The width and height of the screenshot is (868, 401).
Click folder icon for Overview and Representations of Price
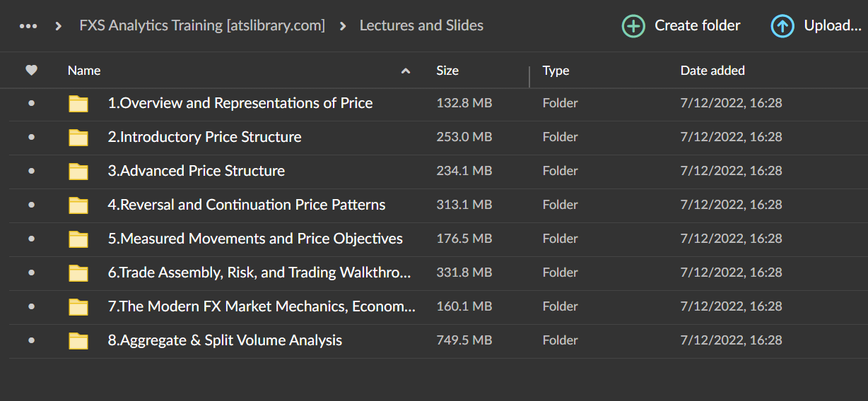(x=78, y=104)
